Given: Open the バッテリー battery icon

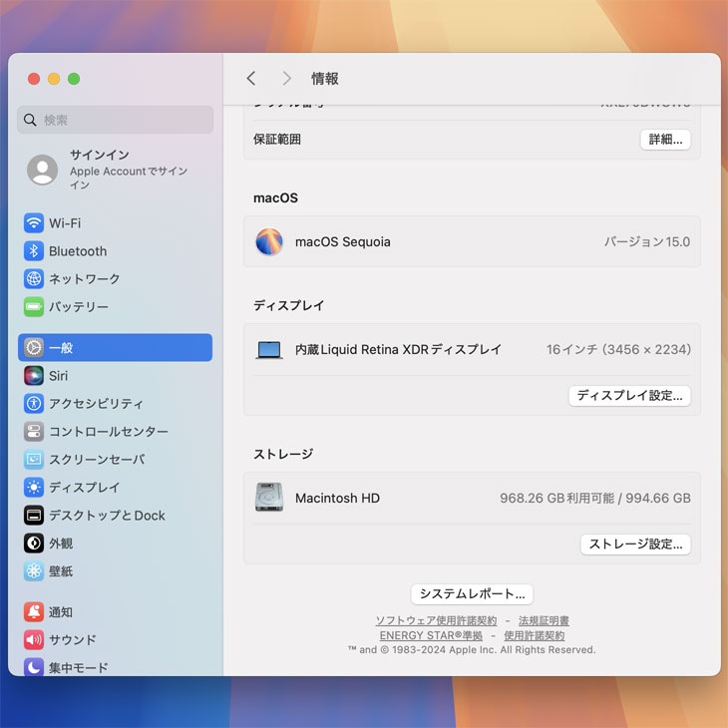Looking at the screenshot, I should [34, 307].
